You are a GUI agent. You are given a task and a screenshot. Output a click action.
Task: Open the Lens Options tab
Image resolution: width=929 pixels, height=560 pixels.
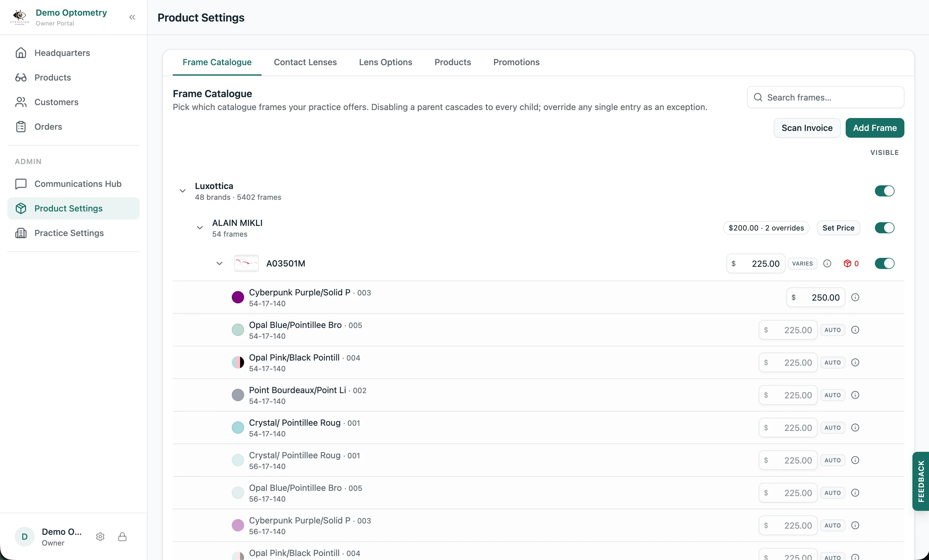pos(385,62)
